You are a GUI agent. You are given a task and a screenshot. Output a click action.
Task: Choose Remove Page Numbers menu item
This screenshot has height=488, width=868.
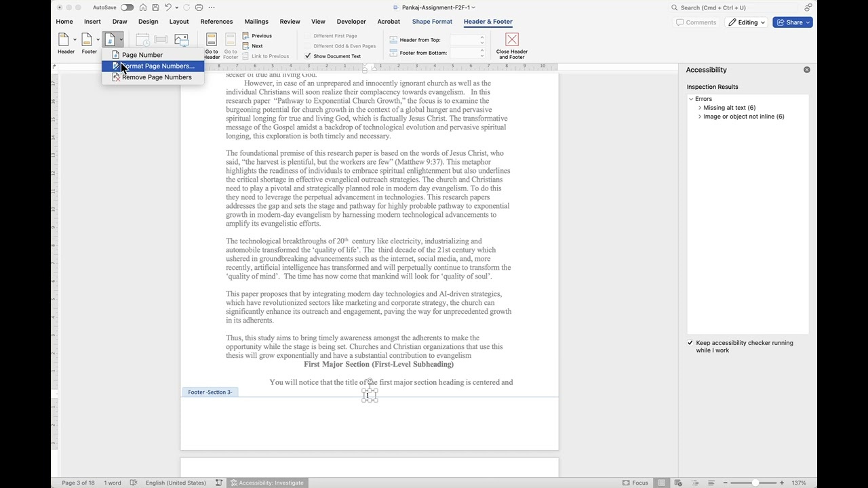(153, 77)
